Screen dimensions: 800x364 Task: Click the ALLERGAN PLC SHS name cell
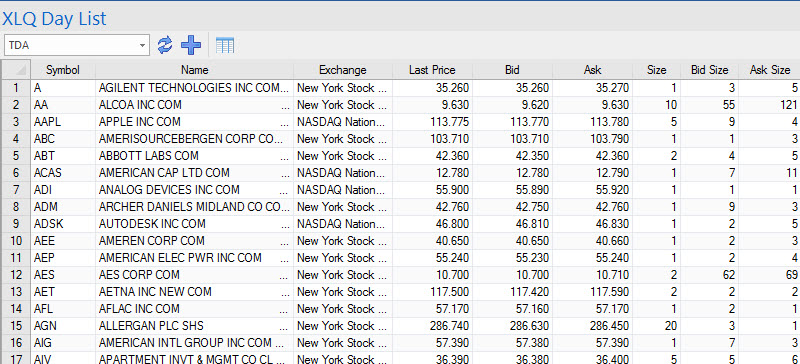(194, 326)
